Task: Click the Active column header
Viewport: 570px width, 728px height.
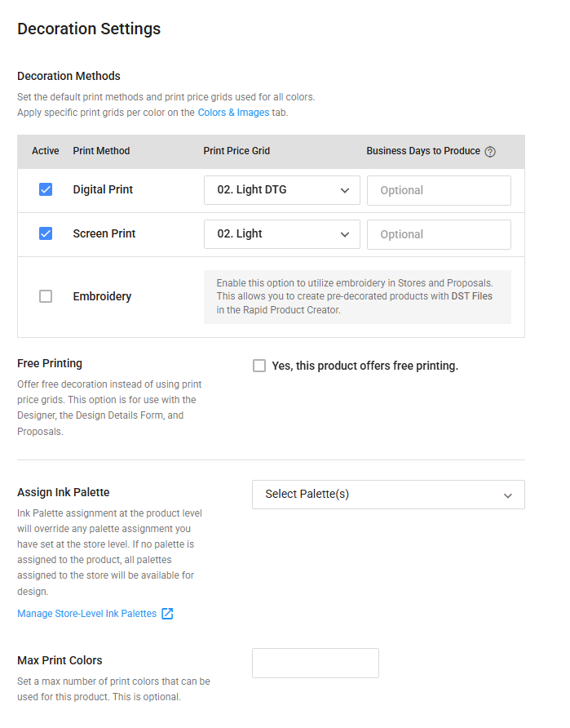Action: pyautogui.click(x=46, y=151)
